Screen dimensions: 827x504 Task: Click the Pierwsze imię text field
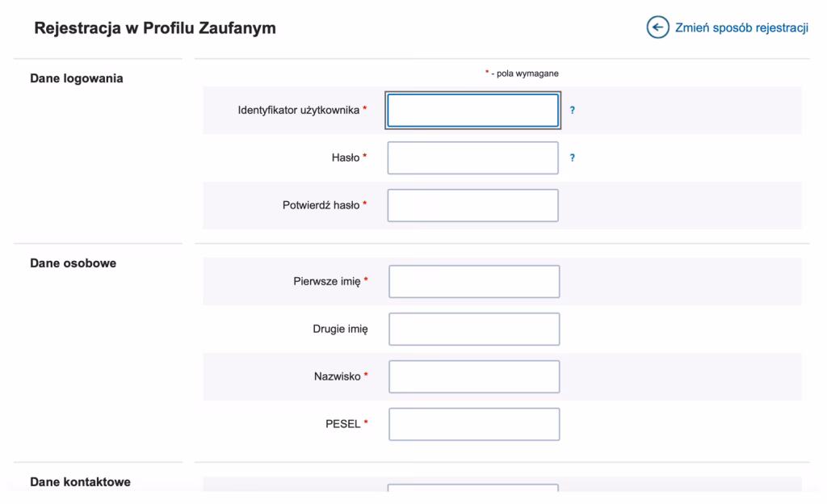[474, 281]
